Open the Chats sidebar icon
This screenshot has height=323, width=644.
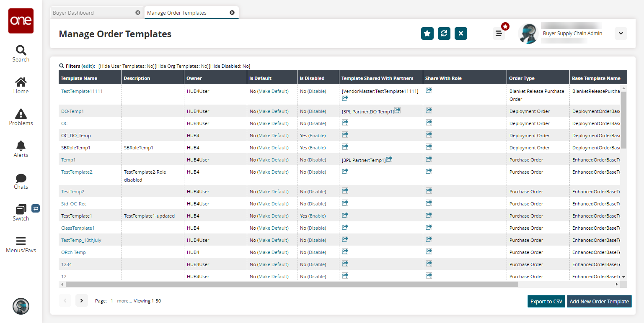pyautogui.click(x=21, y=181)
